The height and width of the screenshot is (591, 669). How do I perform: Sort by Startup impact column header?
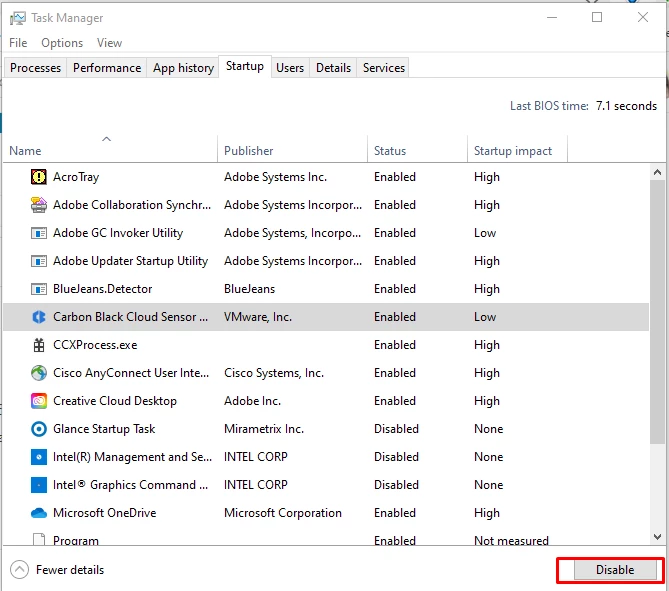pyautogui.click(x=518, y=150)
